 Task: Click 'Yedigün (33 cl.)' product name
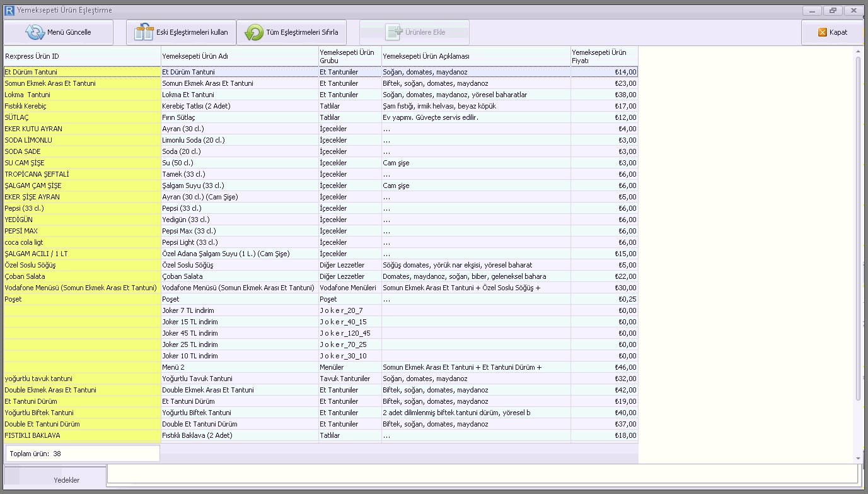186,220
